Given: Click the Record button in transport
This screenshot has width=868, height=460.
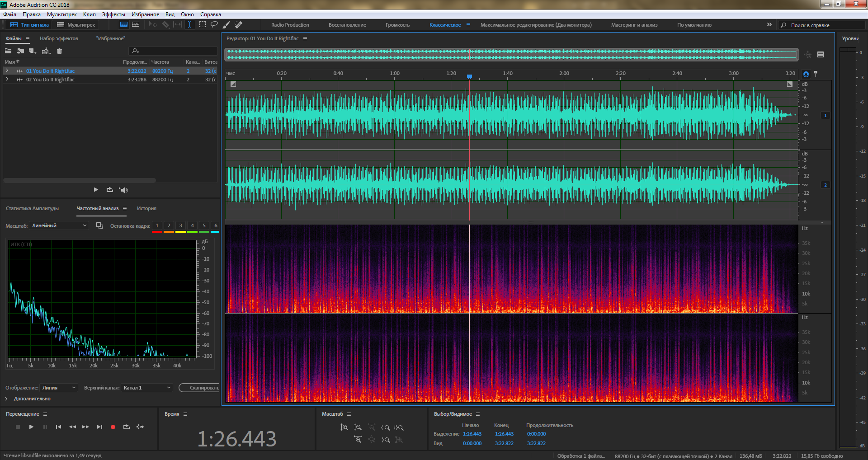Looking at the screenshot, I should (113, 427).
